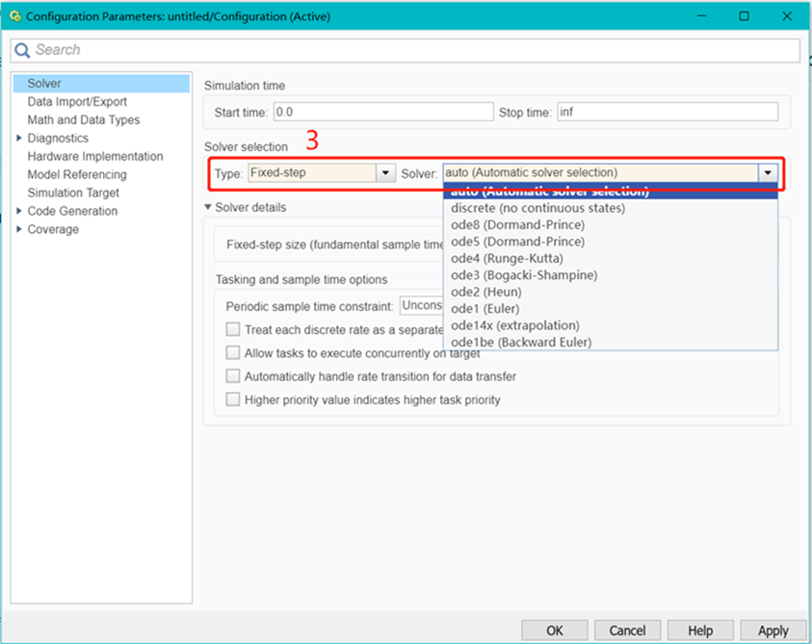Click the search magnifier icon
The height and width of the screenshot is (644, 812).
click(x=22, y=50)
